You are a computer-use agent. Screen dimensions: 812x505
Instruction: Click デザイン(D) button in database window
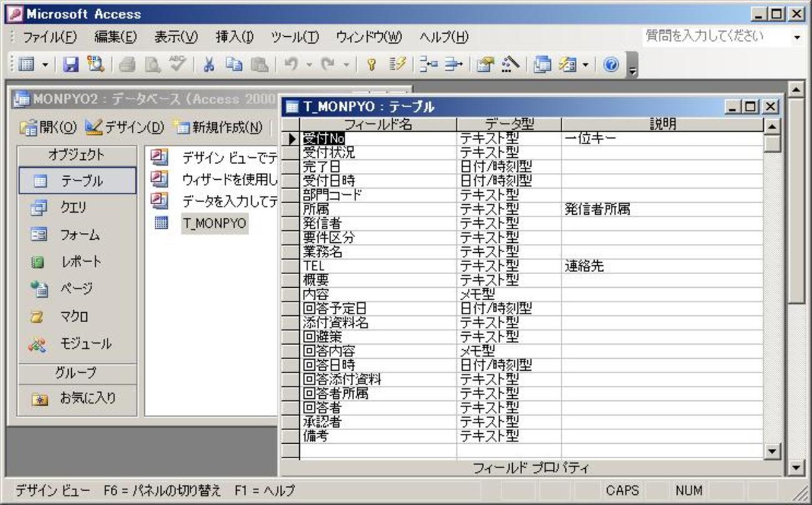pyautogui.click(x=124, y=128)
